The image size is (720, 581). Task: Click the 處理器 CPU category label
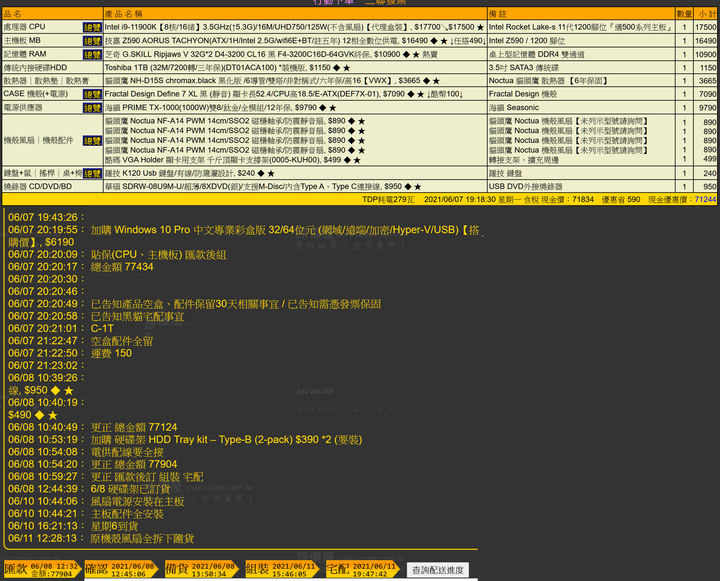tap(24, 27)
